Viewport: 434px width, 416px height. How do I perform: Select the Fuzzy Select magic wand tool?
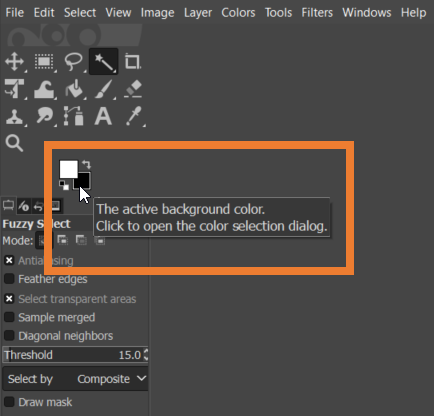click(103, 62)
